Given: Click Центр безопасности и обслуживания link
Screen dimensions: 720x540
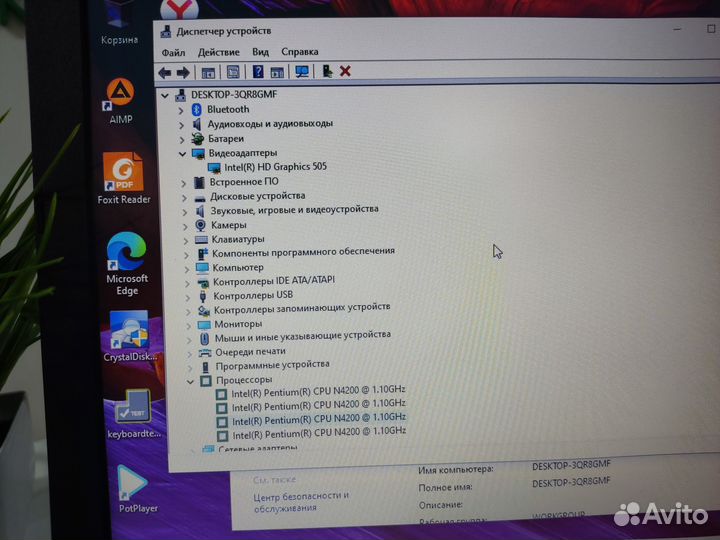Looking at the screenshot, I should [x=301, y=501].
